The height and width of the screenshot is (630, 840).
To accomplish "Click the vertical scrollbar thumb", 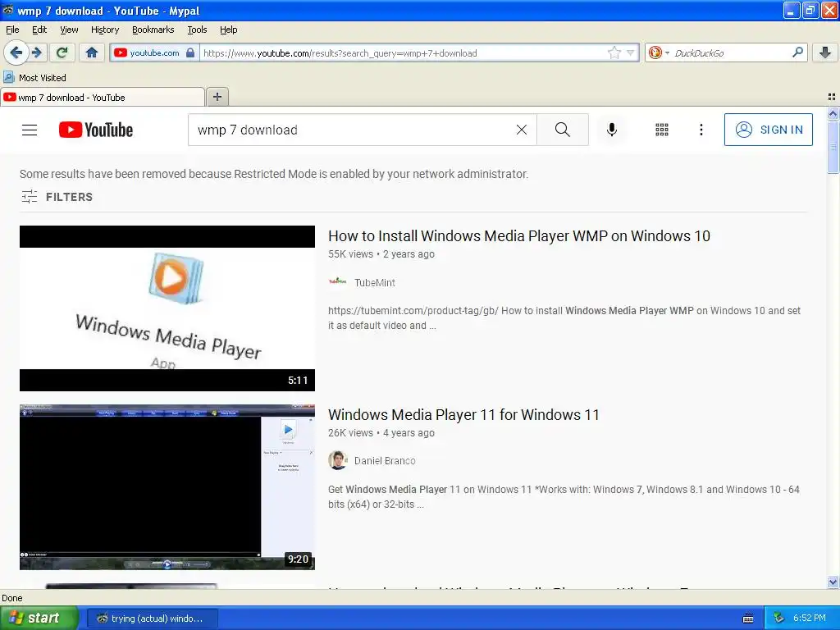I will pyautogui.click(x=833, y=147).
